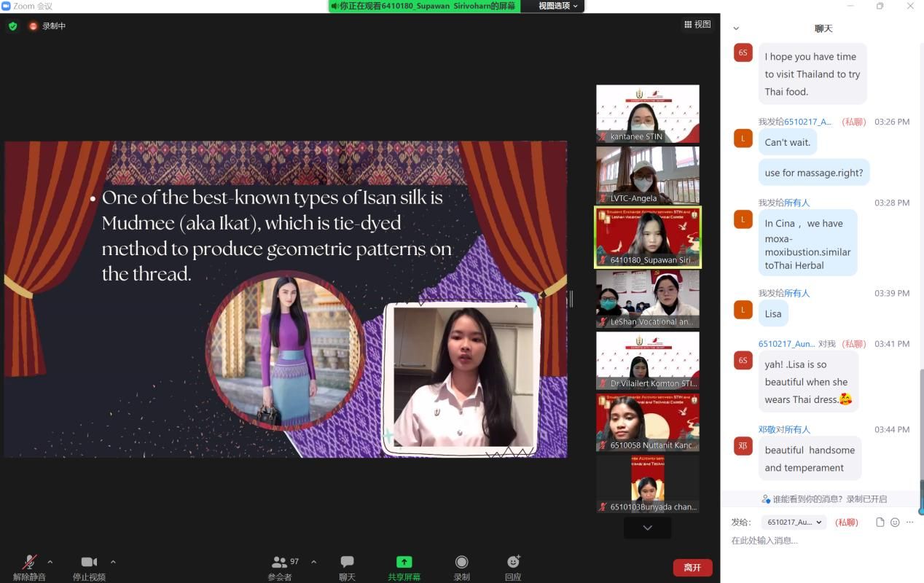Toggle recording with the 录制 button
The width and height of the screenshot is (924, 583).
461,563
